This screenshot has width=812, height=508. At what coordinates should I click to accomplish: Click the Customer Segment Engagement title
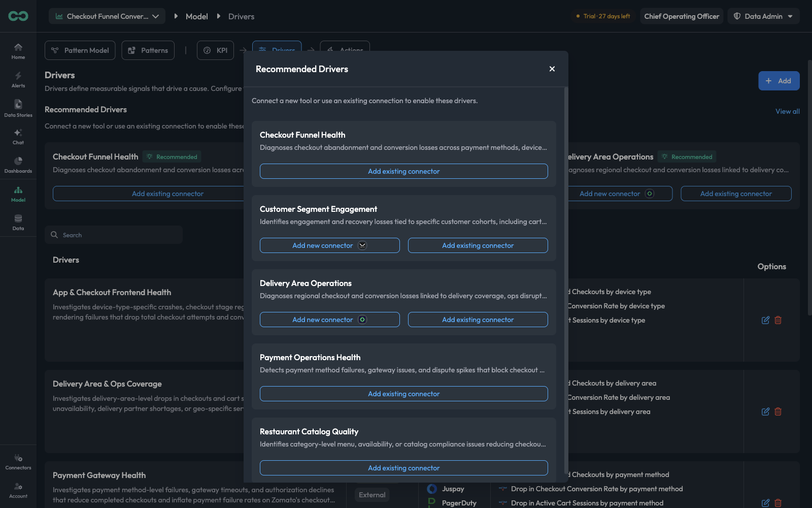318,209
